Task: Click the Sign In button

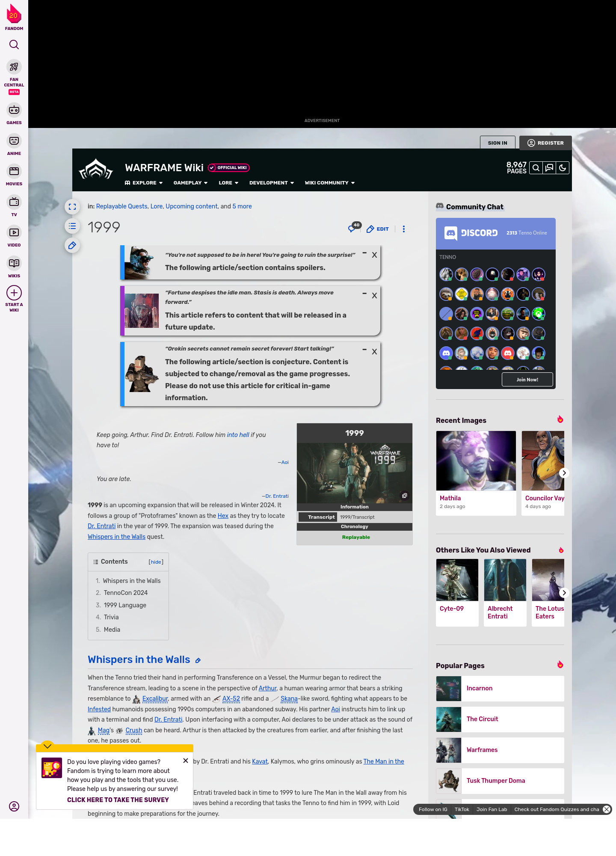Action: (x=498, y=143)
